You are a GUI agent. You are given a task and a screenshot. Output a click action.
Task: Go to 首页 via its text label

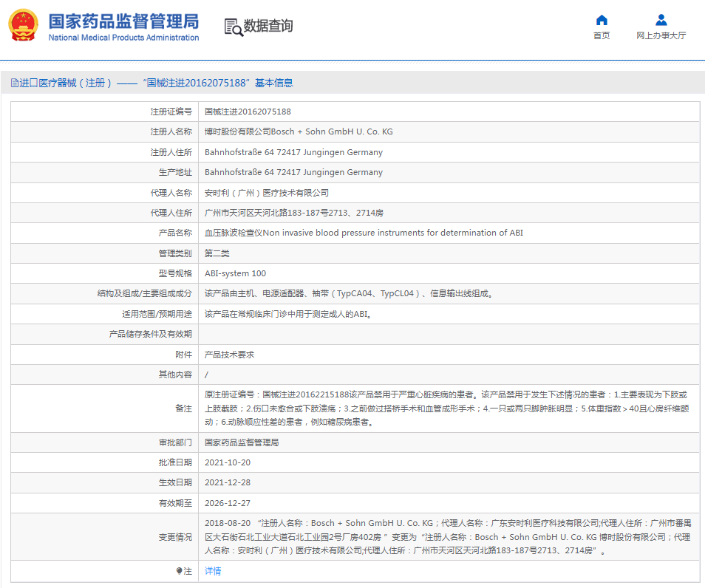pyautogui.click(x=602, y=35)
